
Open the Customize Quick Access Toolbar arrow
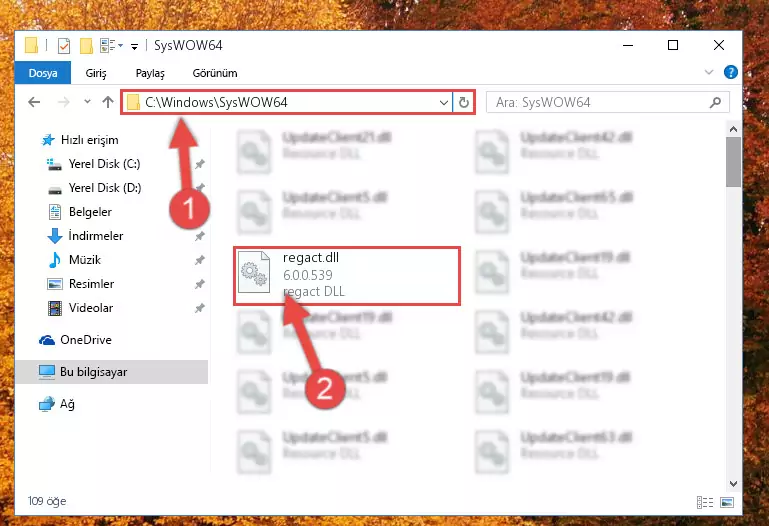click(x=134, y=47)
